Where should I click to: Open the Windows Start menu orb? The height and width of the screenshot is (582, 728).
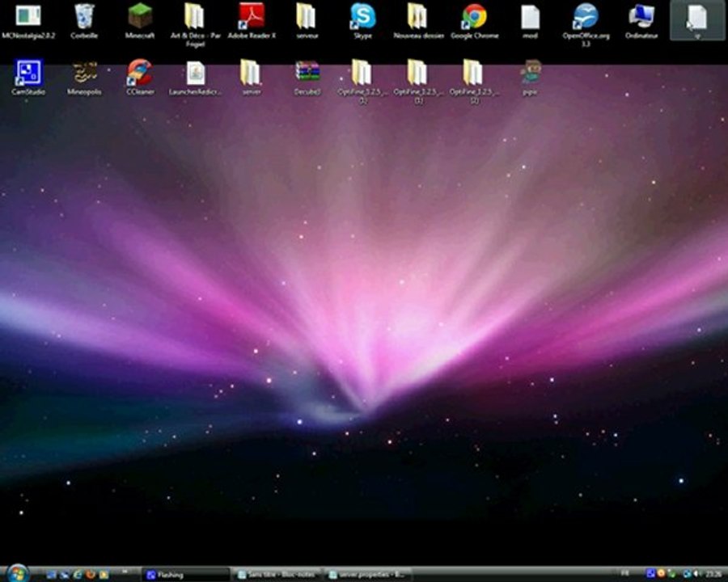click(x=17, y=574)
